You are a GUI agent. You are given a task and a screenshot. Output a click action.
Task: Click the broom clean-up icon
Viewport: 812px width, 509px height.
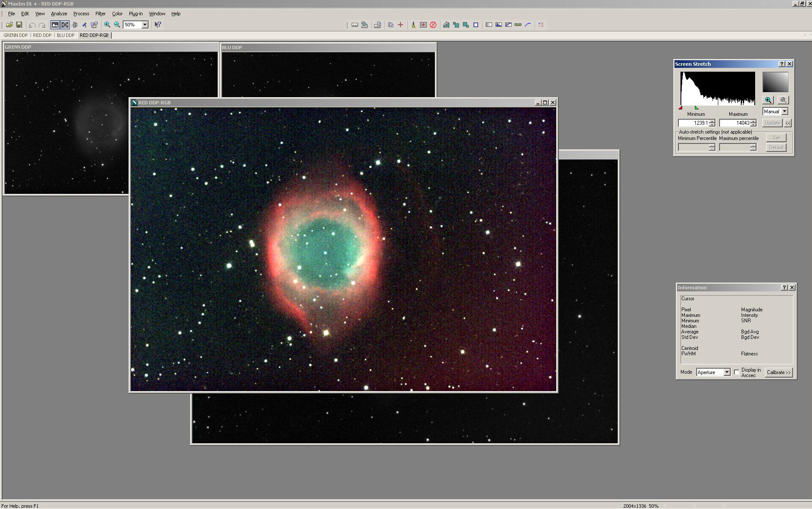pos(413,25)
